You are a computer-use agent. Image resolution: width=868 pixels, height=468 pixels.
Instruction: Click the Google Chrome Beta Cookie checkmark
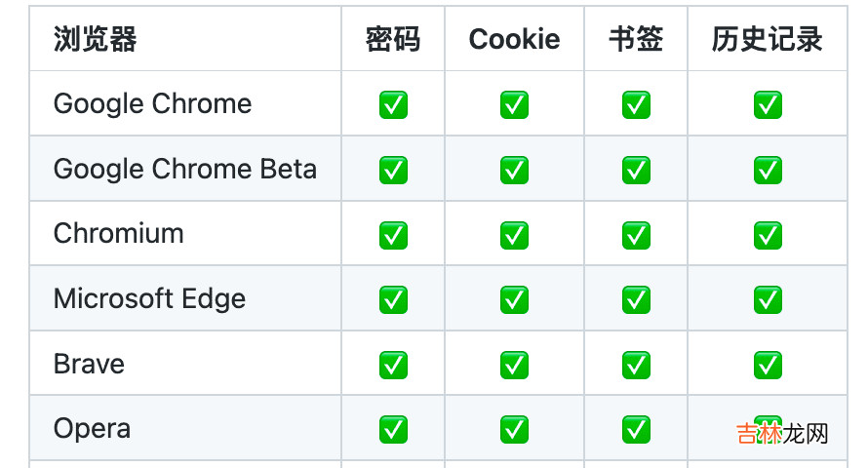[514, 170]
